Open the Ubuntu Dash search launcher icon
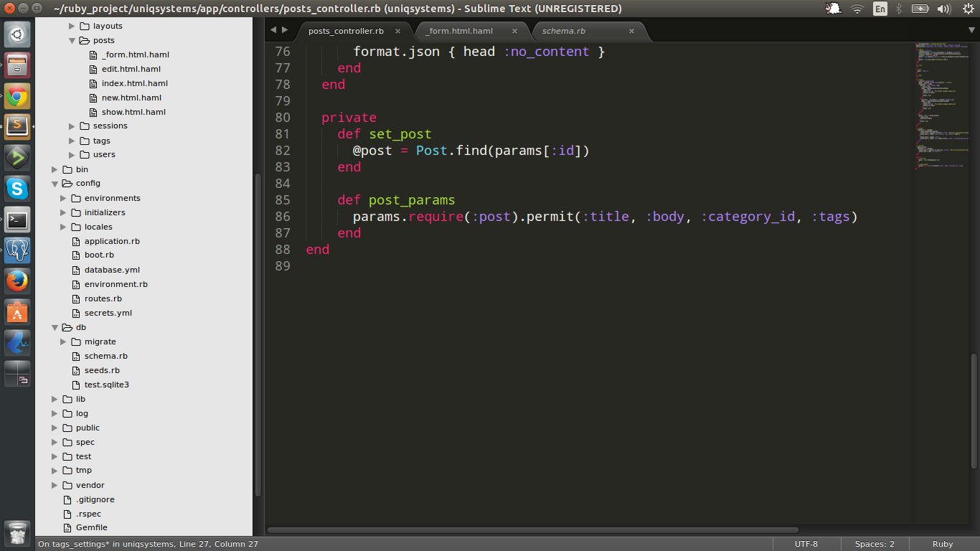Screen dimensions: 980x551 coord(17,34)
